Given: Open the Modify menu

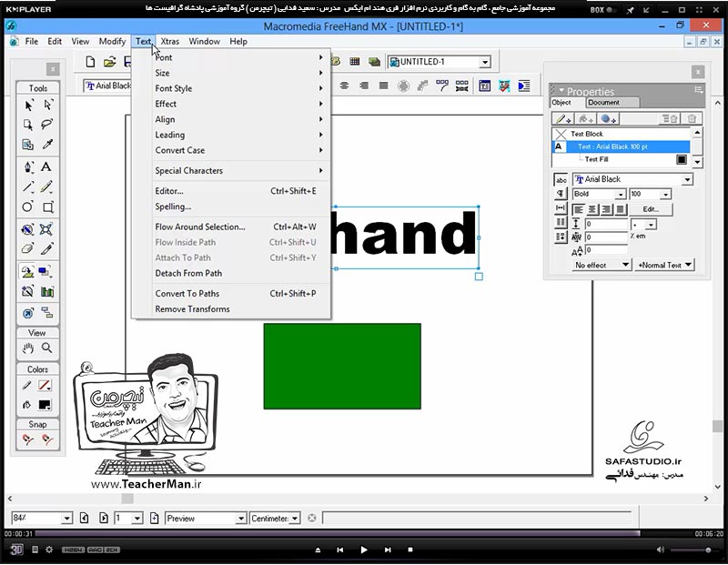Looking at the screenshot, I should 112,41.
